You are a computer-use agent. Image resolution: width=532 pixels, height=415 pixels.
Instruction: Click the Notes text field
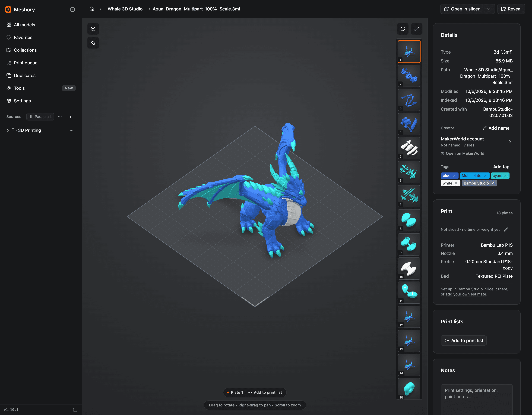476,400
